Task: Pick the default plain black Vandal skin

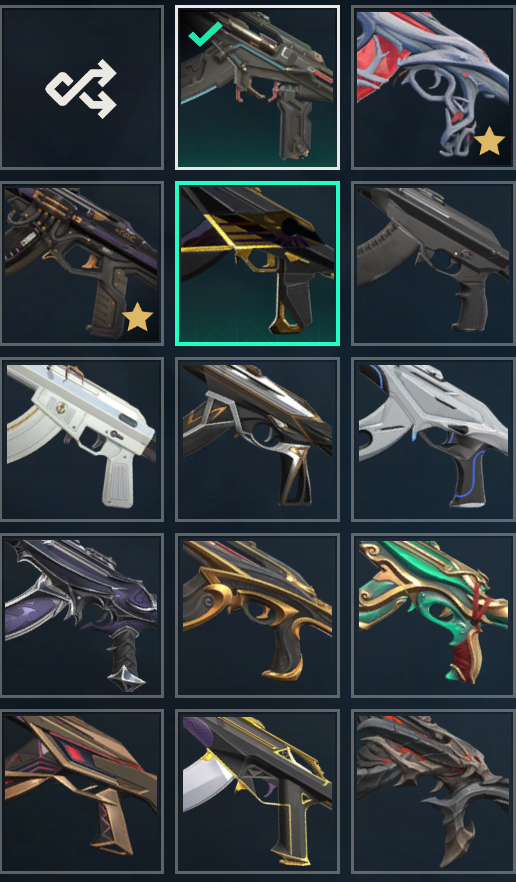Action: tap(433, 263)
